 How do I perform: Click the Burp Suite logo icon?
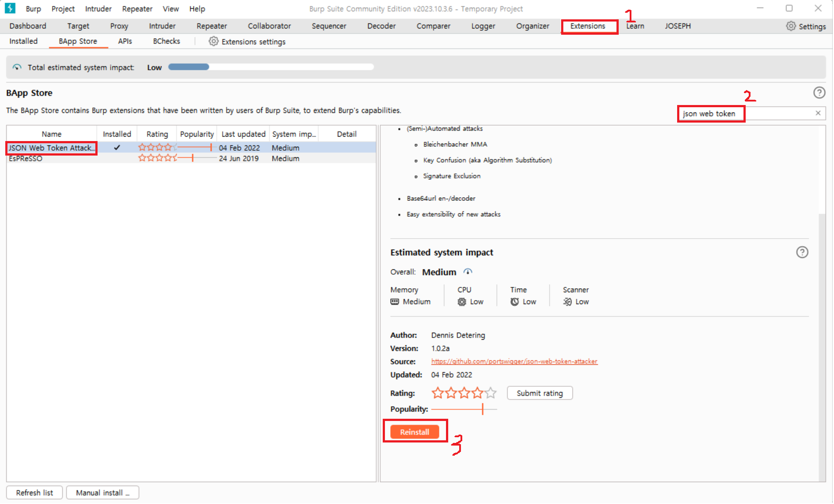10,8
